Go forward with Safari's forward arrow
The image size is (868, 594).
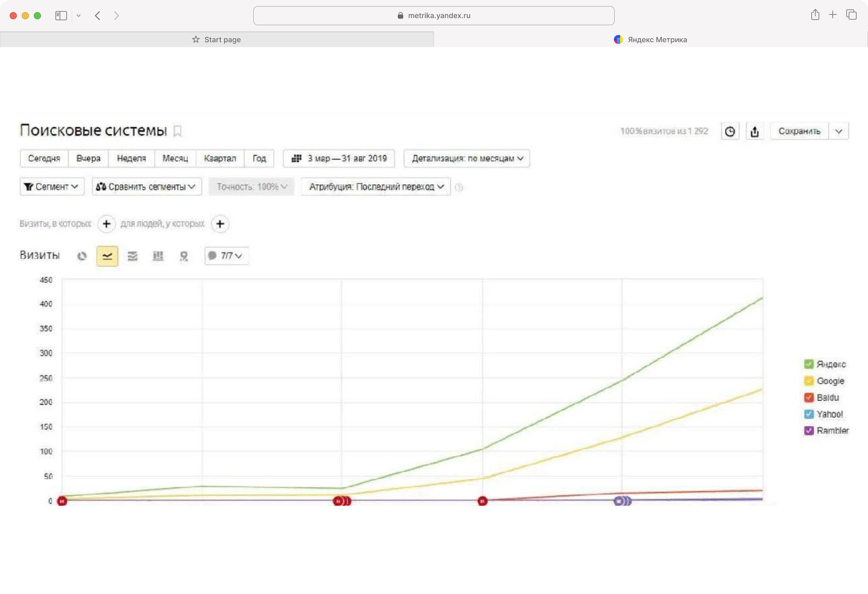116,16
